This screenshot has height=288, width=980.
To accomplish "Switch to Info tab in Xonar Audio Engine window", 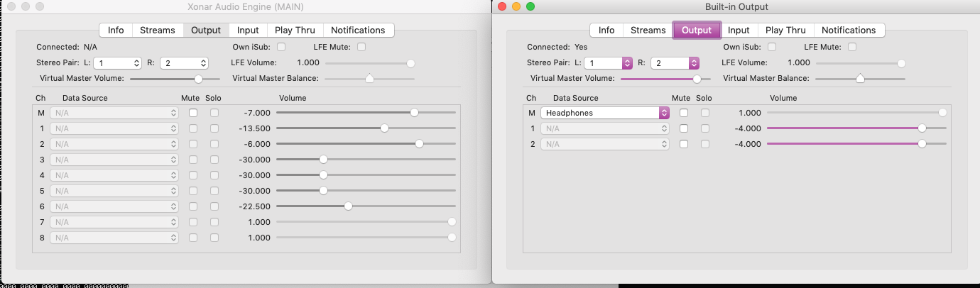I will pyautogui.click(x=116, y=31).
